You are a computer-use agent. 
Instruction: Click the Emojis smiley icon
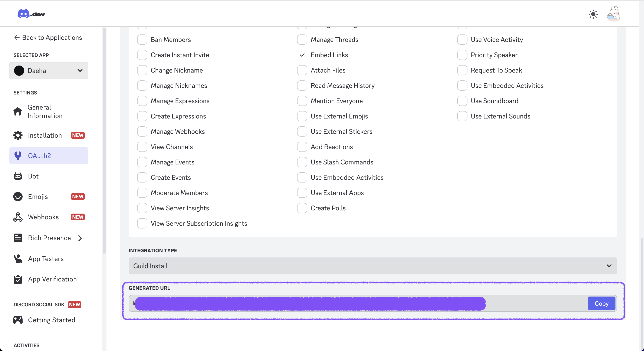(x=18, y=197)
